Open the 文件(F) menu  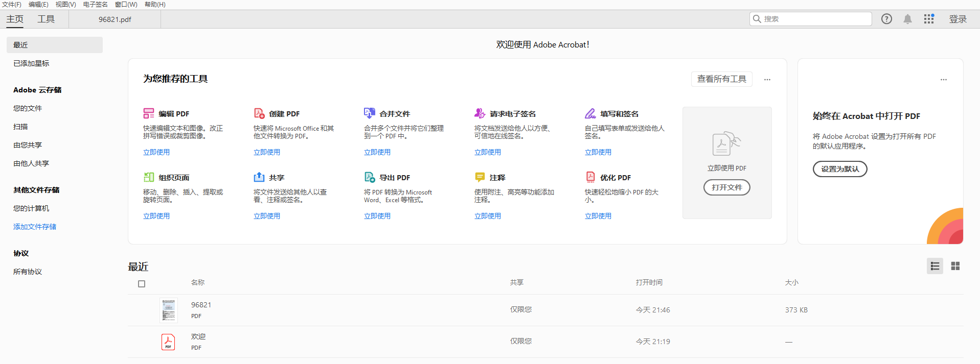[12, 5]
